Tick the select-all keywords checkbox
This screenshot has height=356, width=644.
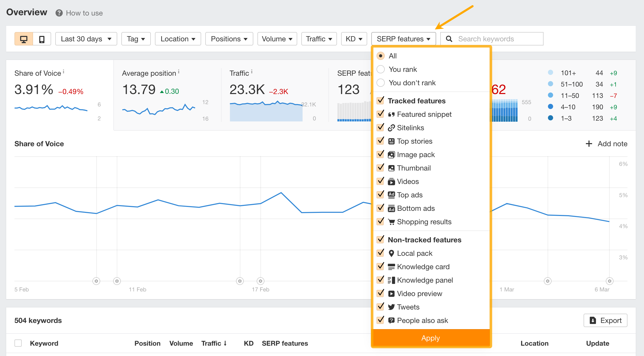18,343
